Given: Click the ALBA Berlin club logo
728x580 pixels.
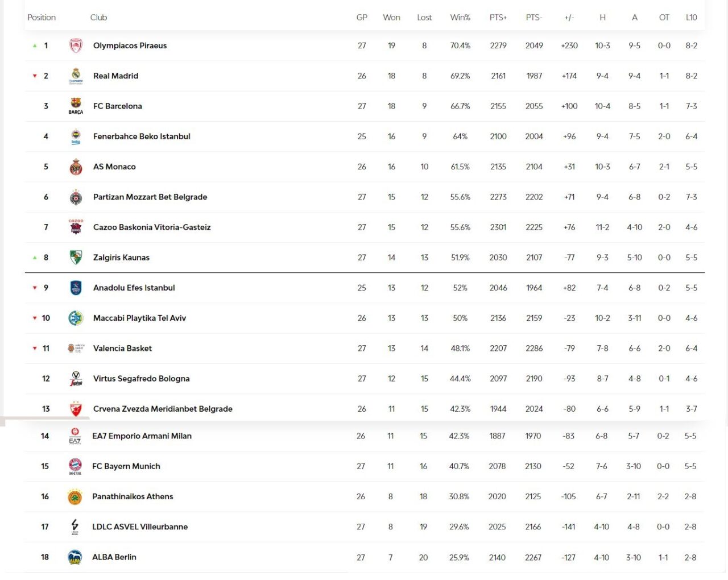Looking at the screenshot, I should [75, 557].
